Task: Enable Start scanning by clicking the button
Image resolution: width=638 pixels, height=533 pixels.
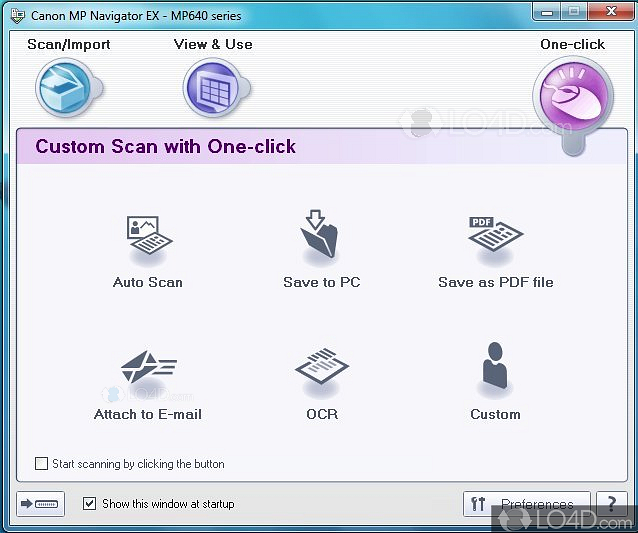Action: 41,463
